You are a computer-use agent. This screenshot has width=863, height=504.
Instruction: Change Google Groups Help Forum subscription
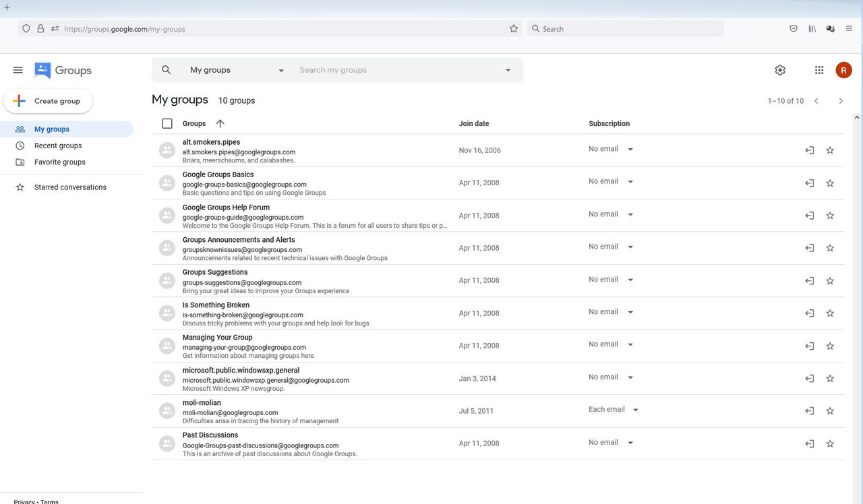(x=611, y=214)
